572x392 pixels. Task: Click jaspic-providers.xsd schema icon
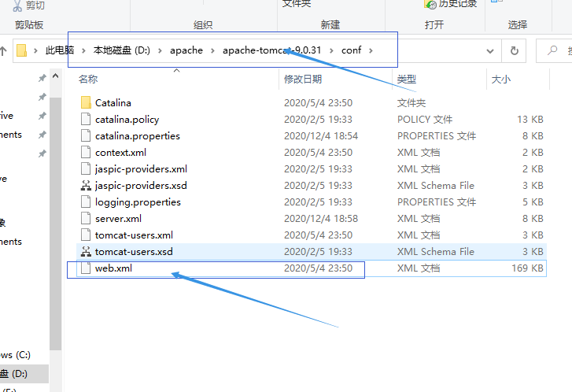point(86,186)
